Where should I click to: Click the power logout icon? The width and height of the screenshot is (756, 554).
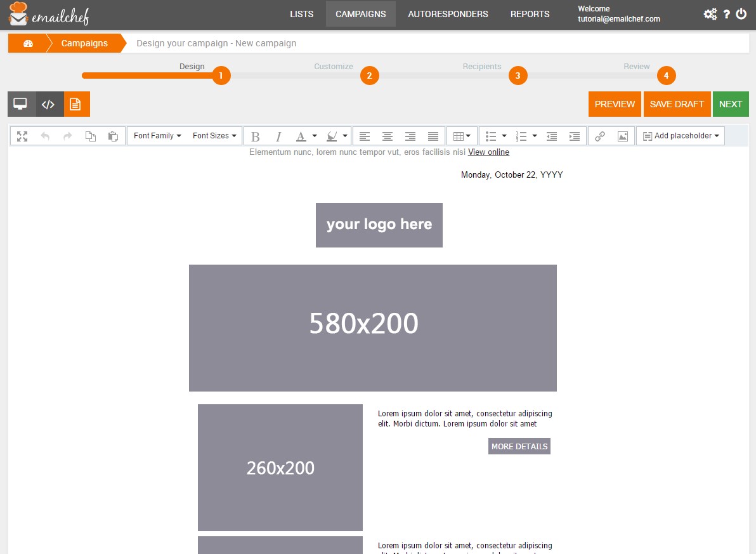click(x=741, y=14)
